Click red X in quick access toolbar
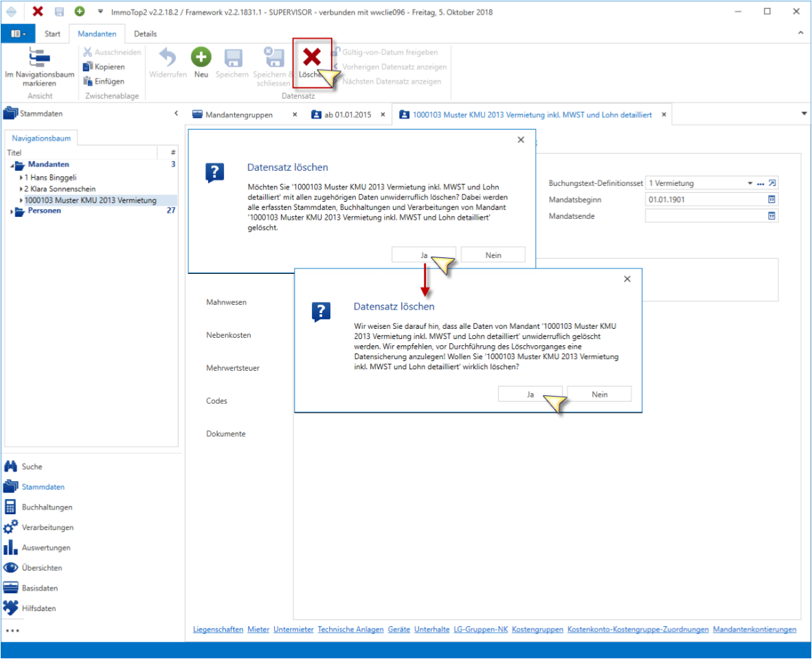This screenshot has width=812, height=659. pos(37,12)
